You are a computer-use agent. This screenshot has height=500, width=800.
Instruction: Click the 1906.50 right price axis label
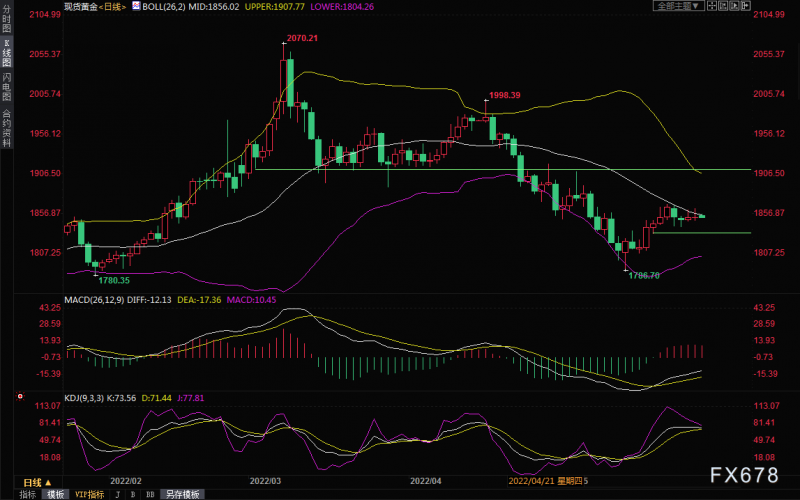pos(769,173)
